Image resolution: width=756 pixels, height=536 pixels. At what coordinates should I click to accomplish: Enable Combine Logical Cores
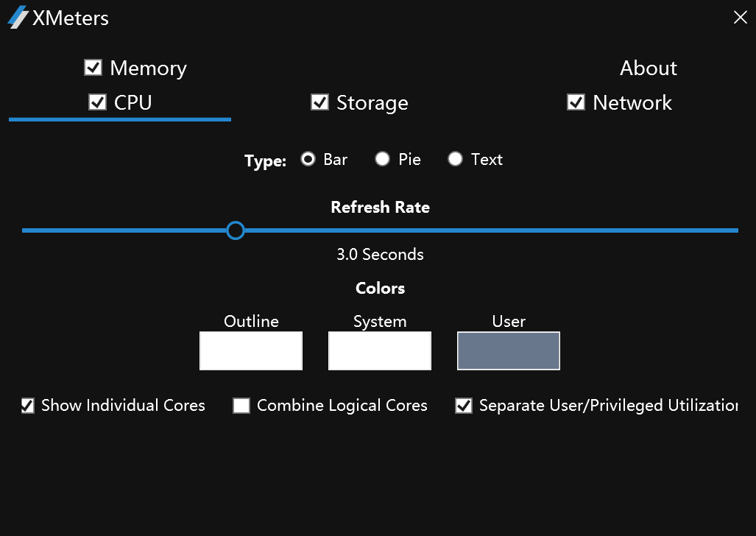click(241, 406)
